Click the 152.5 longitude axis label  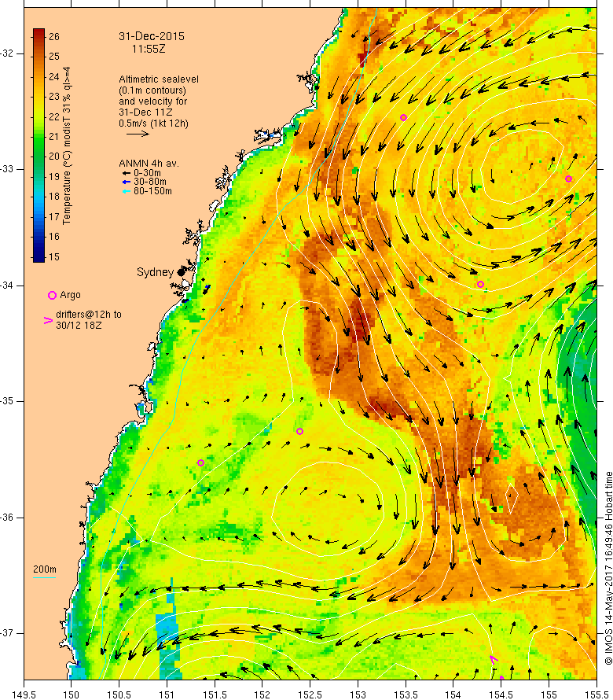click(310, 695)
